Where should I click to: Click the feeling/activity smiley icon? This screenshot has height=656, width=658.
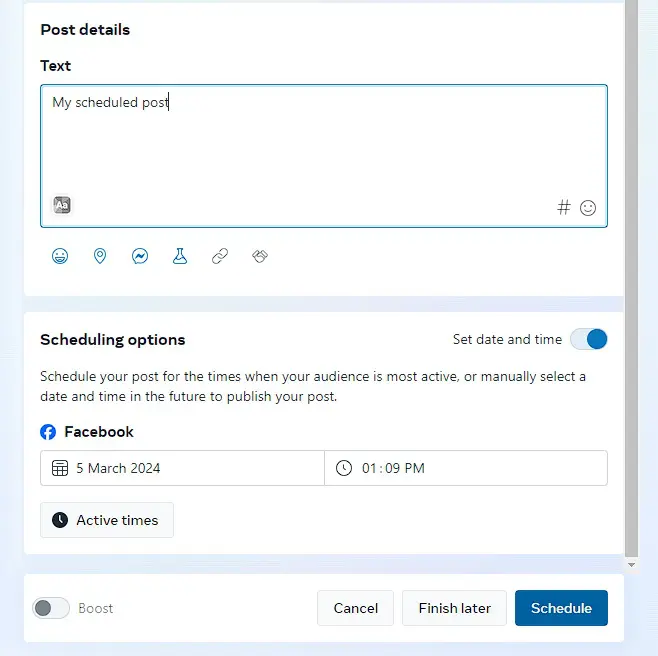[x=60, y=256]
